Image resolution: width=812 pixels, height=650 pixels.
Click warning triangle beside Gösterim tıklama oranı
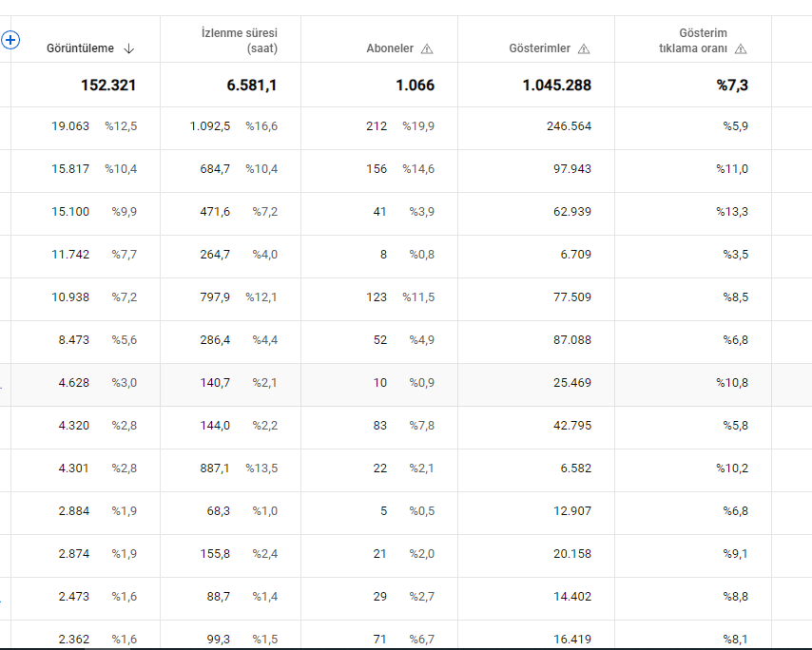(741, 49)
